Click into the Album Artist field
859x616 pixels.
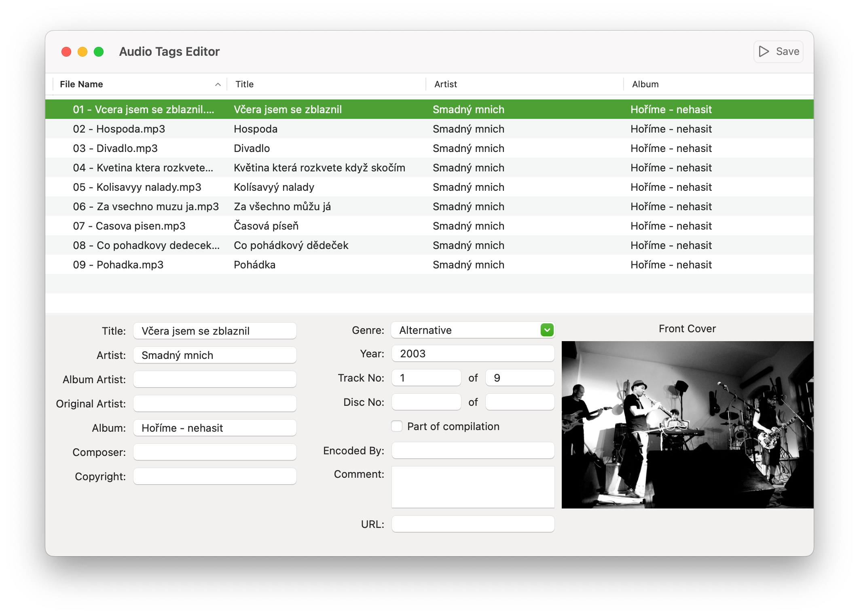click(x=215, y=380)
